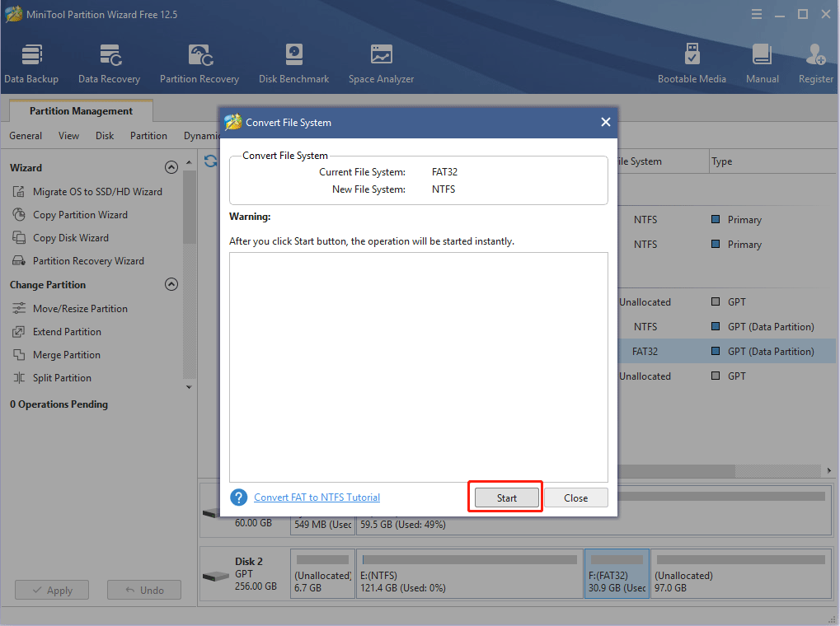Click the Migrate OS to SSD/HD Wizard icon
The height and width of the screenshot is (626, 840).
tap(19, 192)
